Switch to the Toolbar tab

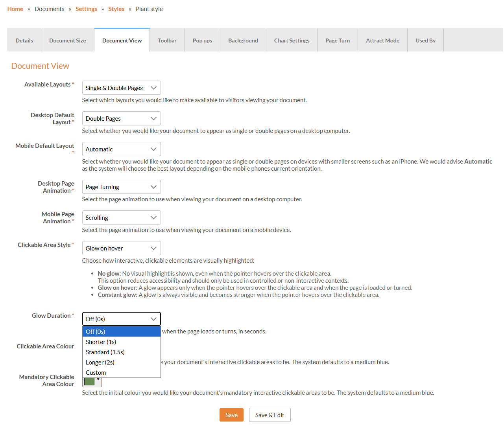[167, 41]
